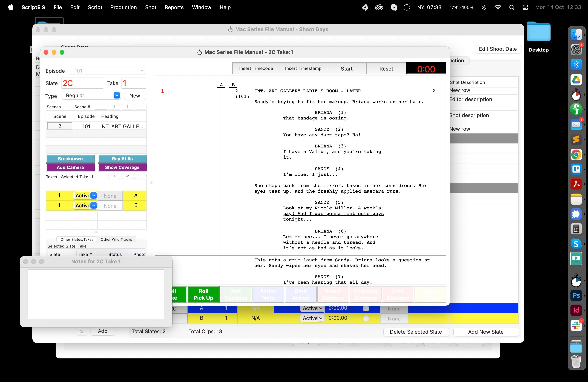Click next take arrow button
588x382 pixels.
click(127, 176)
